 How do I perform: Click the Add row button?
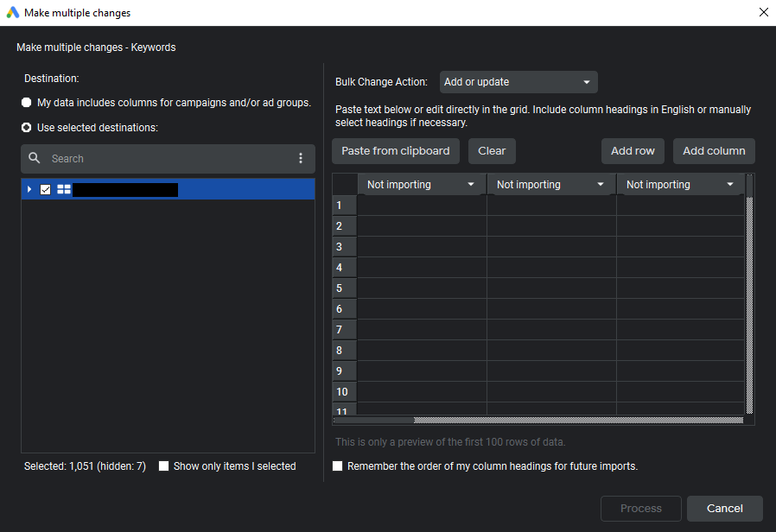pos(633,151)
